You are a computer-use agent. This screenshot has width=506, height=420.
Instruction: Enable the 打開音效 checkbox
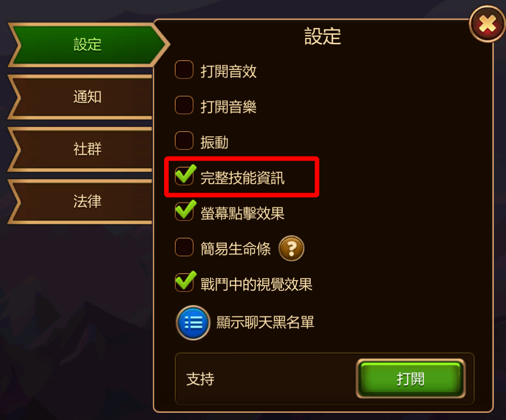(x=184, y=69)
